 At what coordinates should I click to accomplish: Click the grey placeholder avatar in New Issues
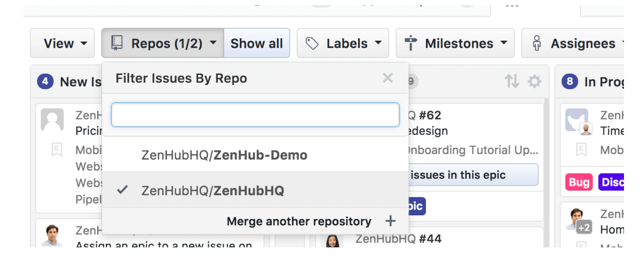[52, 120]
